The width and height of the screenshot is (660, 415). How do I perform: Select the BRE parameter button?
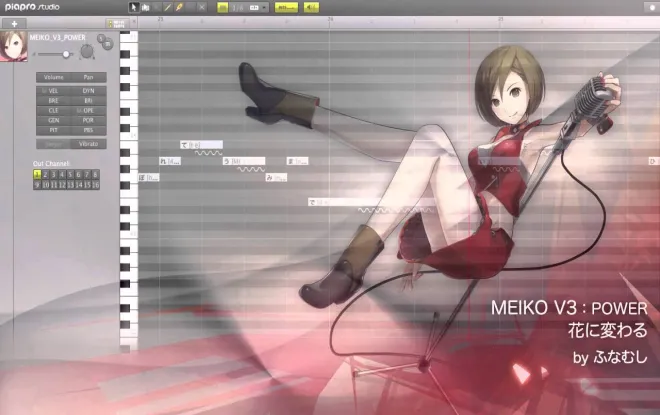point(53,101)
